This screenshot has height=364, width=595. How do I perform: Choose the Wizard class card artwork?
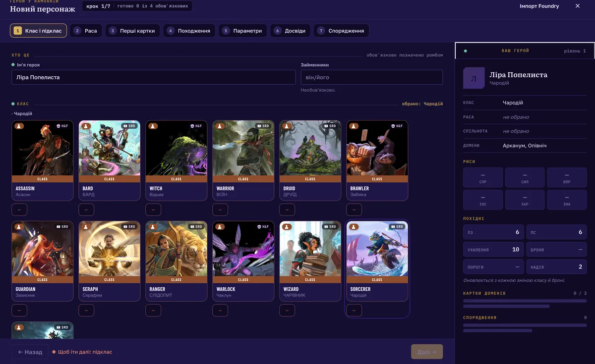[310, 249]
